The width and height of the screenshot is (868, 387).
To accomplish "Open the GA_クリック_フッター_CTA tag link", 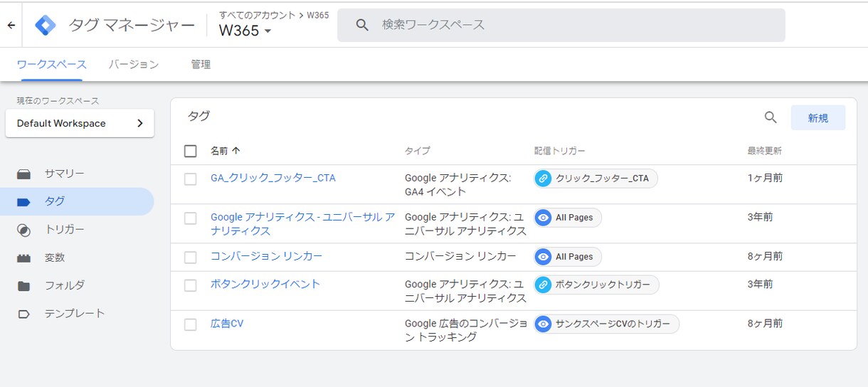I will point(273,178).
